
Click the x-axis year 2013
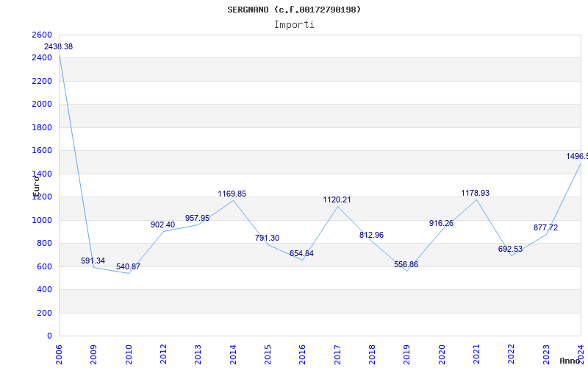click(198, 354)
